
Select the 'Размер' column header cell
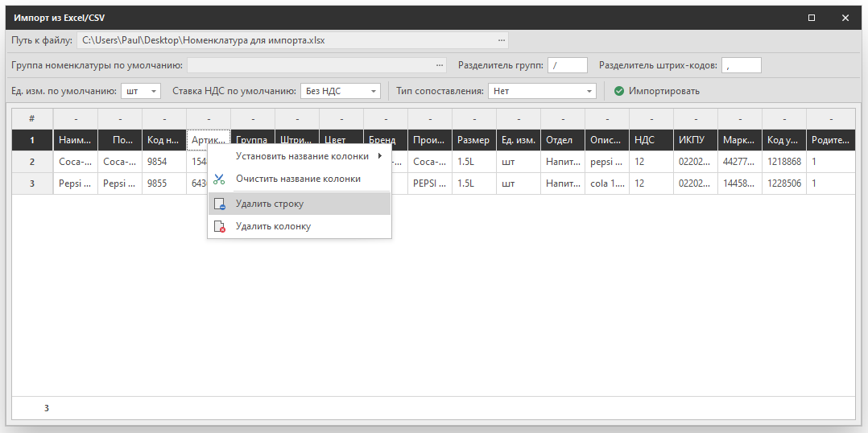click(x=473, y=140)
